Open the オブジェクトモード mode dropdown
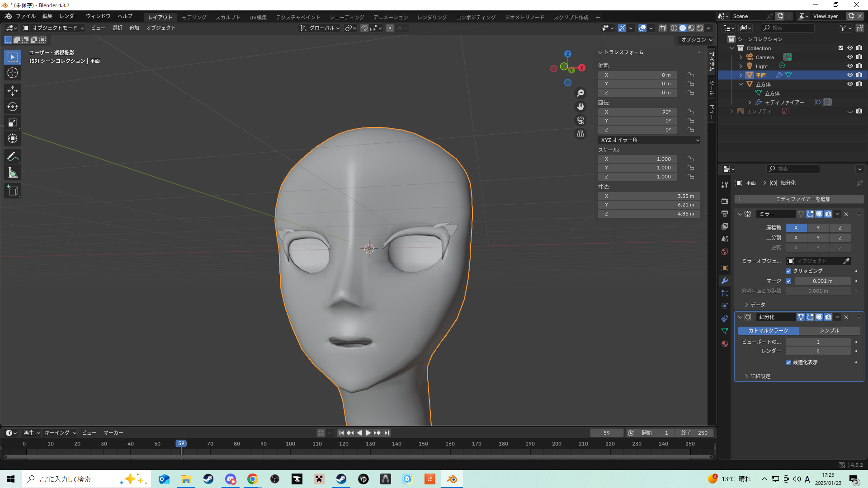The image size is (868, 488). (x=54, y=28)
